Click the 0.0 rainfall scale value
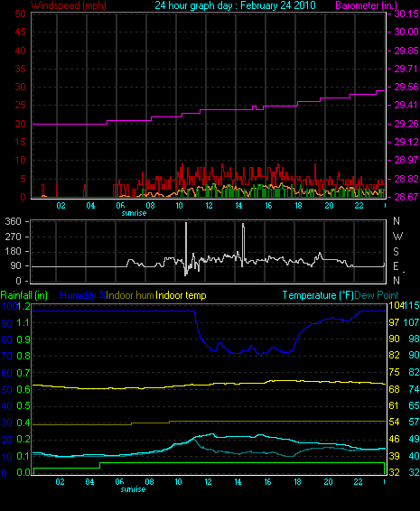 [x=23, y=472]
